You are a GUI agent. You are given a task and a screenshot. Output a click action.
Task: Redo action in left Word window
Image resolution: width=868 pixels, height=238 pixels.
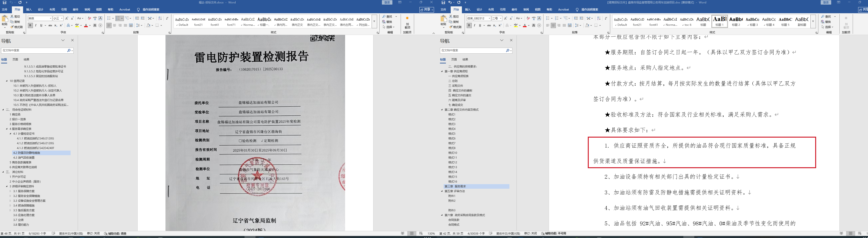tap(20, 2)
